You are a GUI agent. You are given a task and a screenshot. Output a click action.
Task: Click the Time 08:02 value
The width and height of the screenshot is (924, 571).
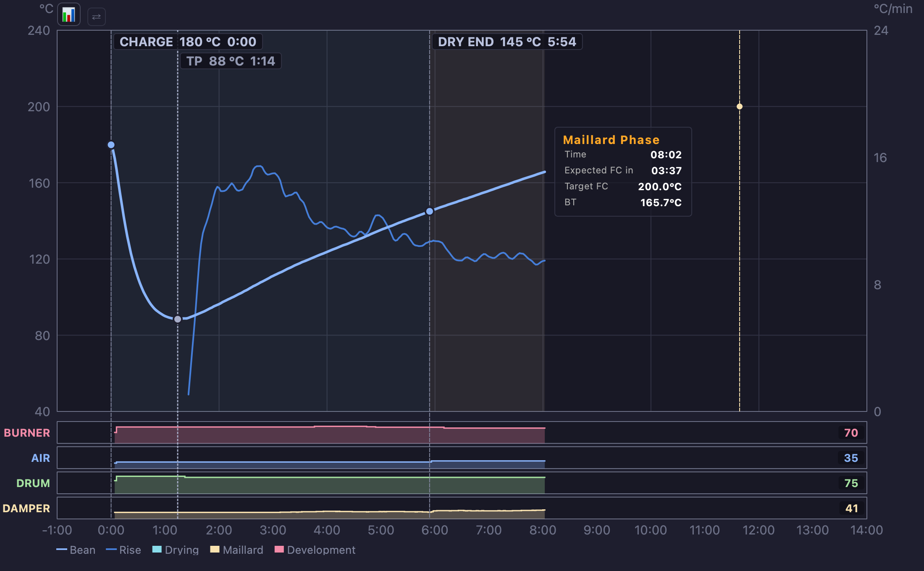666,155
